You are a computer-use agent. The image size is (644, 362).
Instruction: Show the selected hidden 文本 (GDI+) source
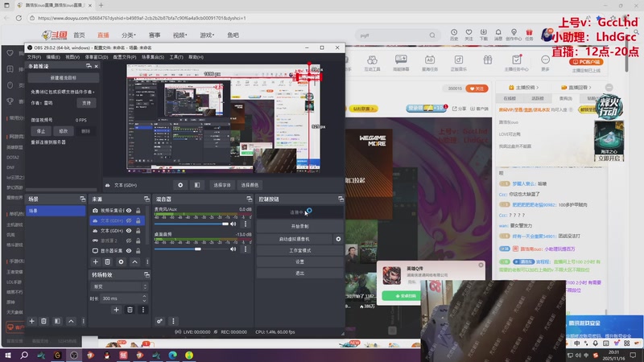(x=129, y=220)
